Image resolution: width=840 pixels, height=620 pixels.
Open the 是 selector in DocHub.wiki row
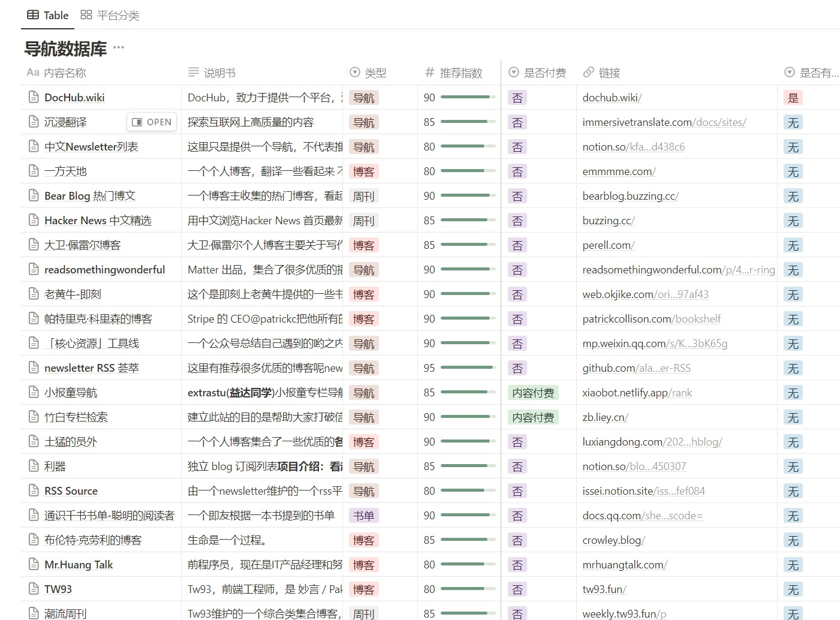click(x=793, y=97)
